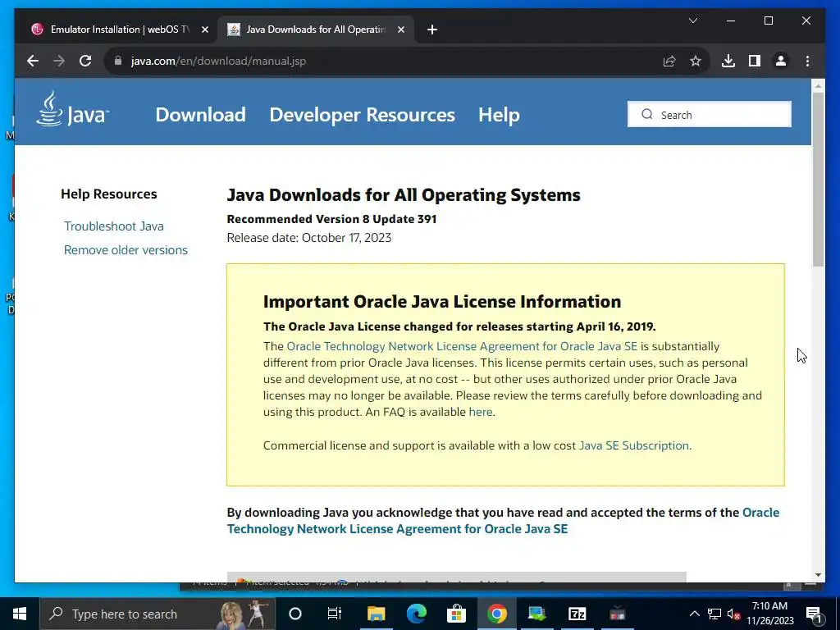Open Cortana circle icon

click(x=294, y=614)
